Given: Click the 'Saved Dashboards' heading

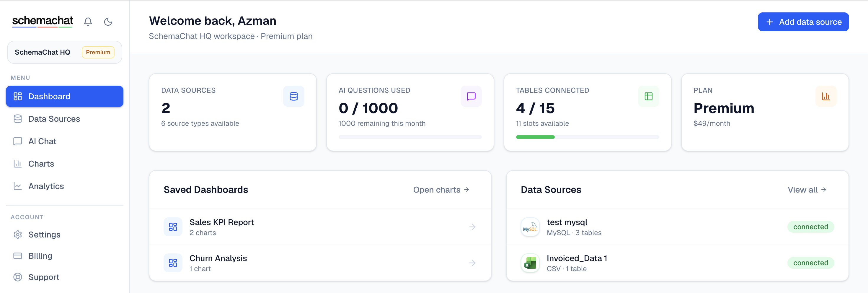Looking at the screenshot, I should click(x=206, y=190).
